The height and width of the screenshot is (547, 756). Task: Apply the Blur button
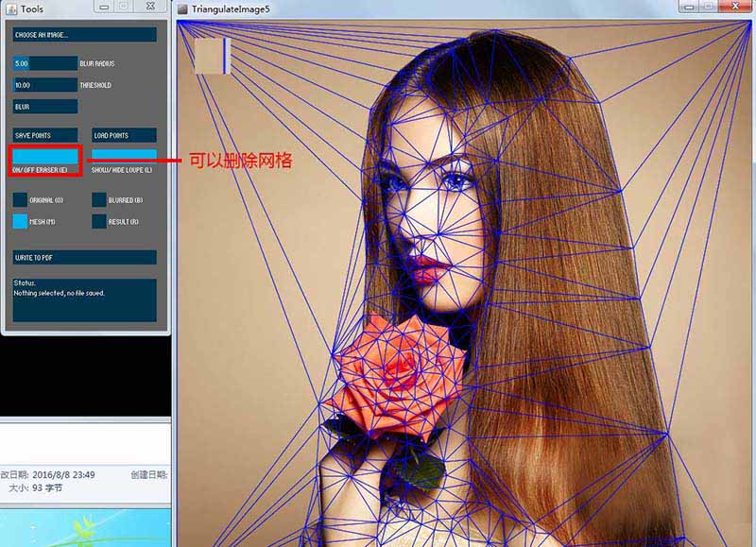(x=44, y=107)
